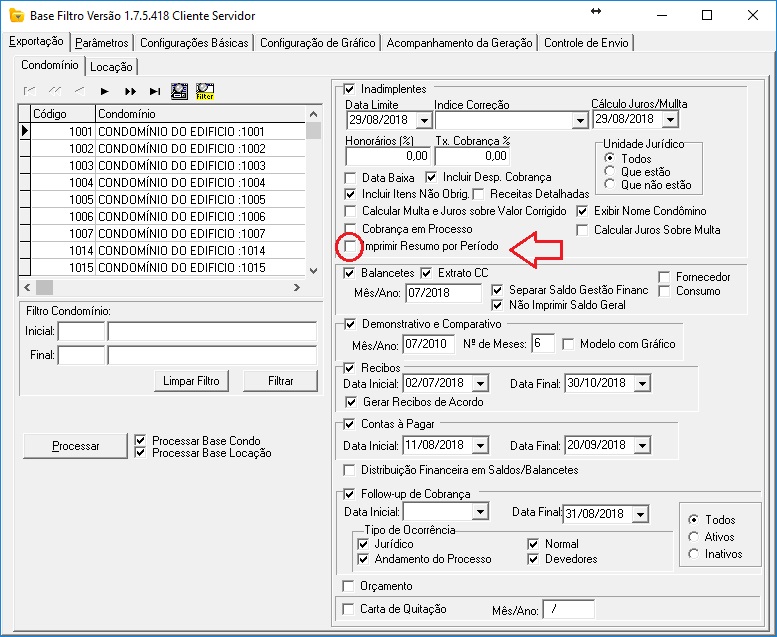777x637 pixels.
Task: Toggle the Orçamento checkbox
Action: 349,586
